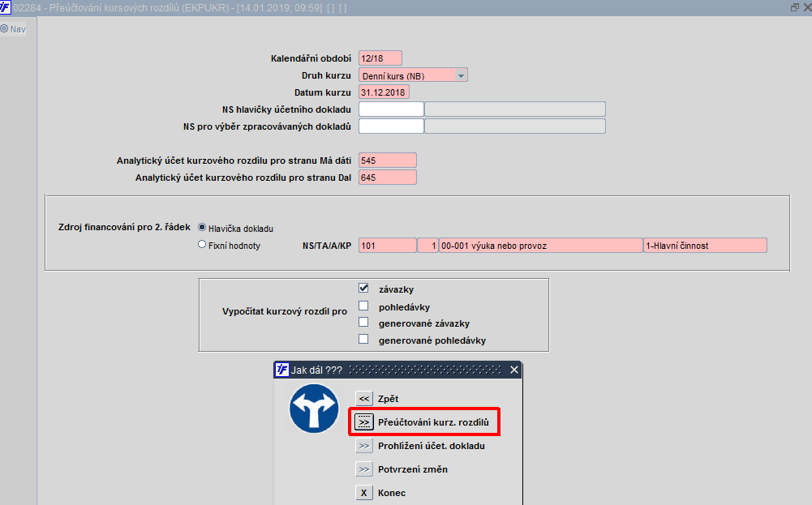This screenshot has width=812, height=505.
Task: Select Fixní hodnoty radio button
Action: click(202, 244)
